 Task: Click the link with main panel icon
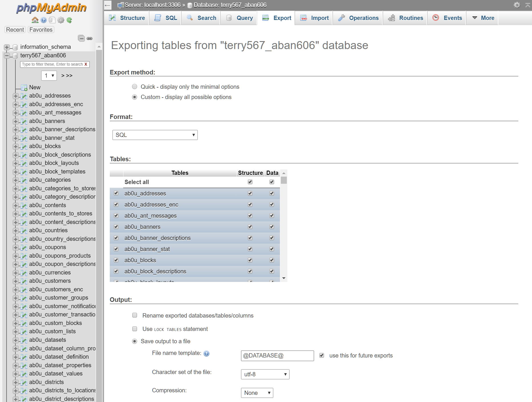tap(90, 38)
